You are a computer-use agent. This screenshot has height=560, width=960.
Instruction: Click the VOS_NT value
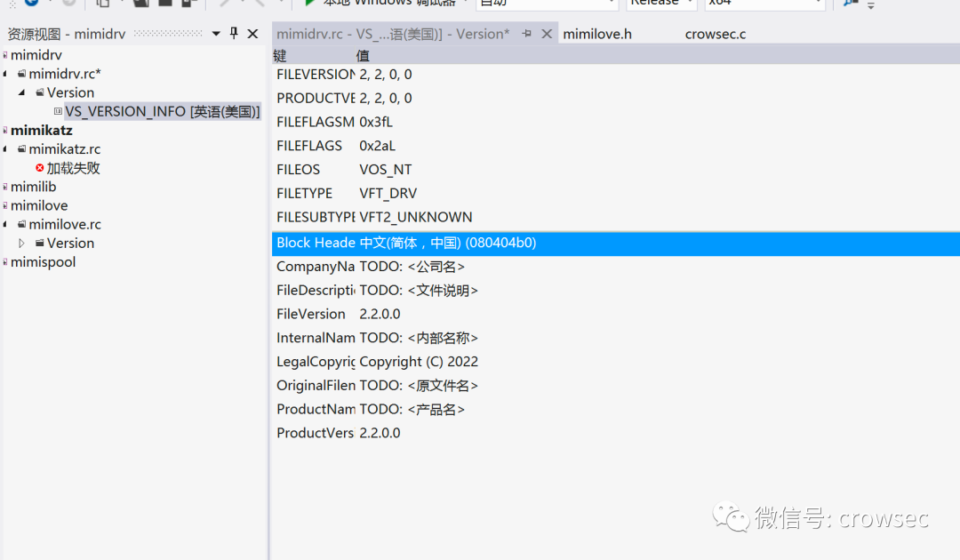(386, 170)
